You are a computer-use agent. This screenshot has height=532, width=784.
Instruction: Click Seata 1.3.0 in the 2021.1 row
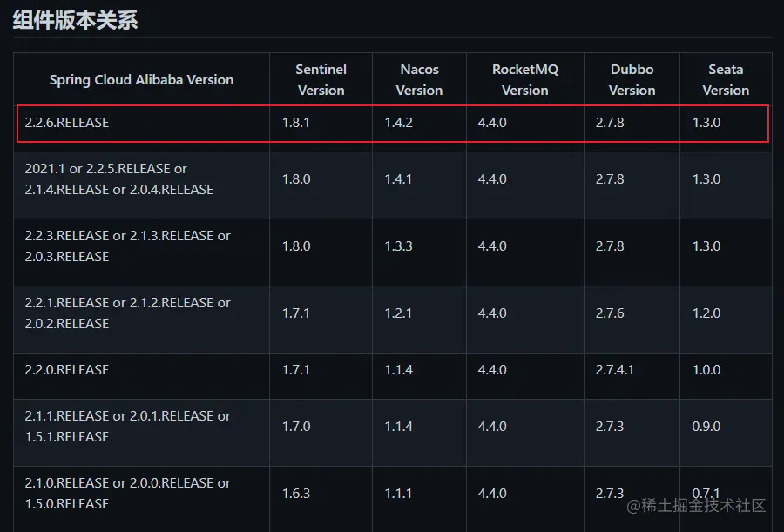[x=706, y=179]
